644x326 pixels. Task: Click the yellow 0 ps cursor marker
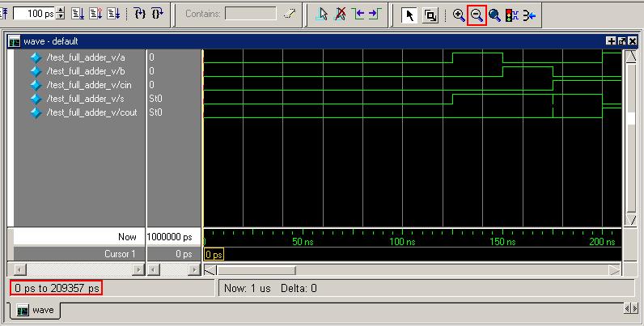pos(214,255)
